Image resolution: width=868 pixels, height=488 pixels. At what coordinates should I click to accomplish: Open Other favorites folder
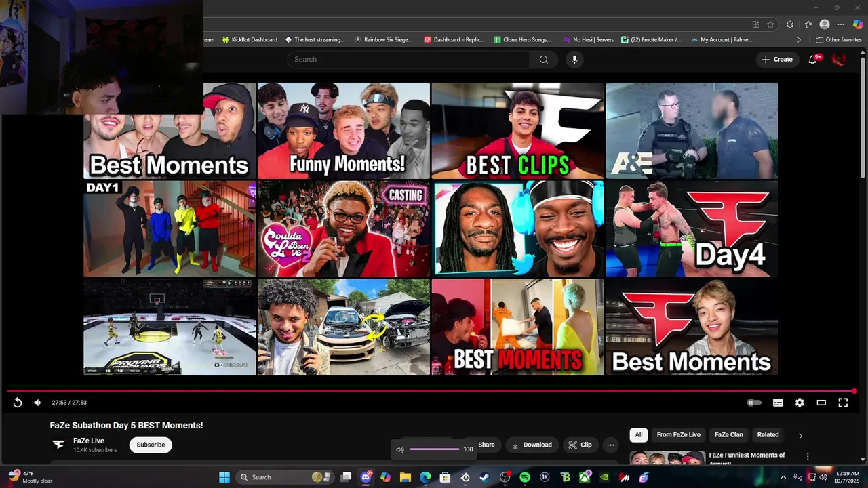(x=839, y=40)
